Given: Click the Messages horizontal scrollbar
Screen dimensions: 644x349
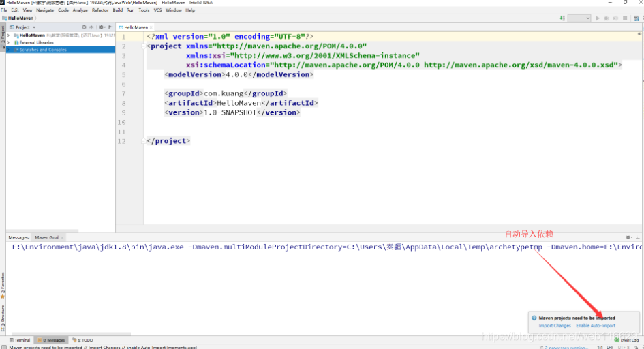Looking at the screenshot, I should point(71,334).
